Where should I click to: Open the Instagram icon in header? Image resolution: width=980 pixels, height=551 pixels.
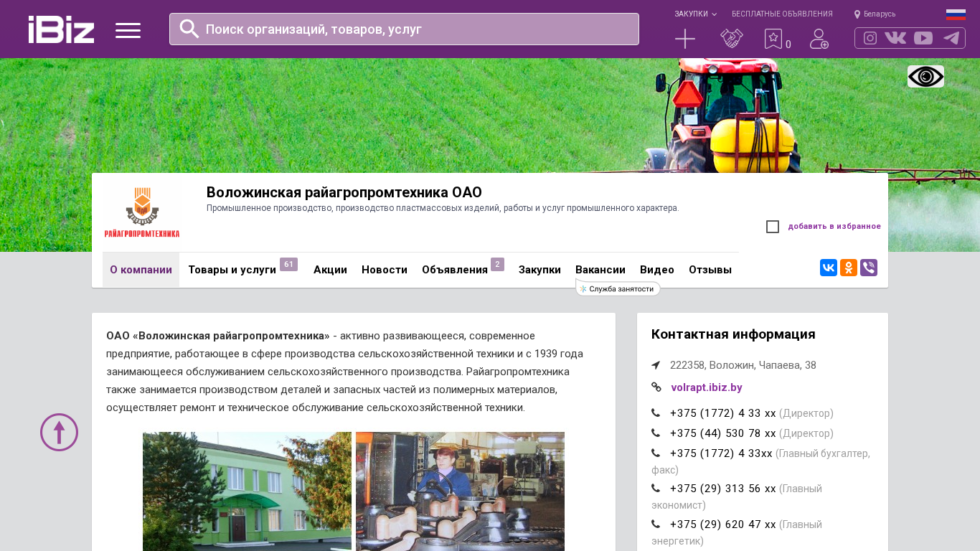click(870, 38)
